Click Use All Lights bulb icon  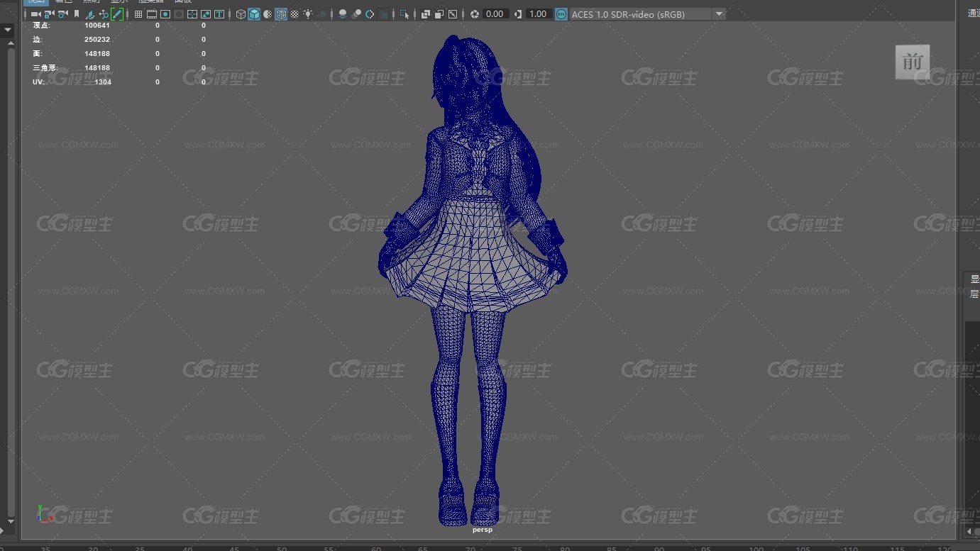(x=308, y=14)
